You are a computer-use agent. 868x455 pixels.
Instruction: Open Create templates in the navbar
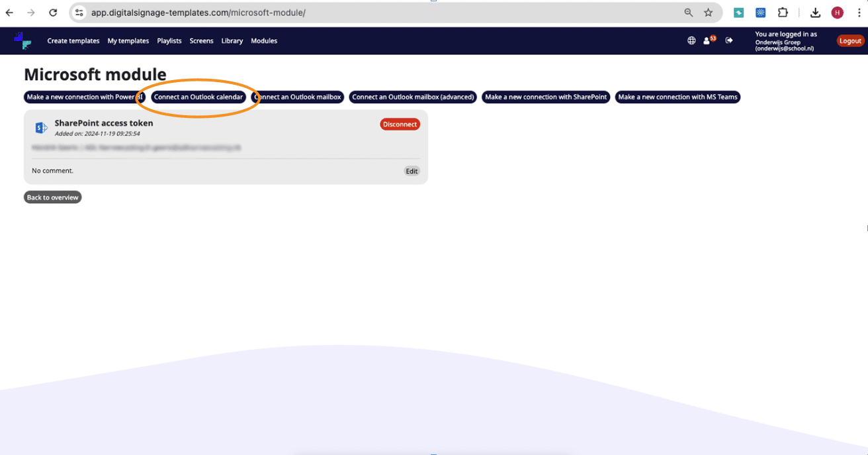[x=73, y=41]
